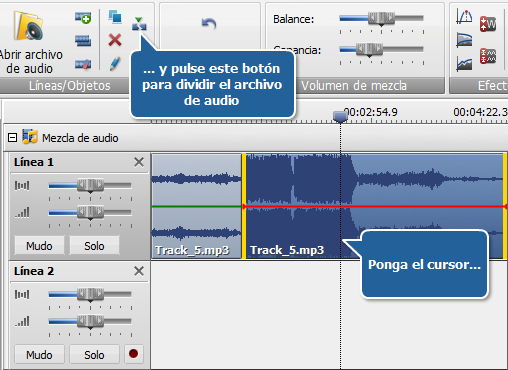Close Línea 2 track
Image resolution: width=508 pixels, height=370 pixels.
[x=139, y=271]
